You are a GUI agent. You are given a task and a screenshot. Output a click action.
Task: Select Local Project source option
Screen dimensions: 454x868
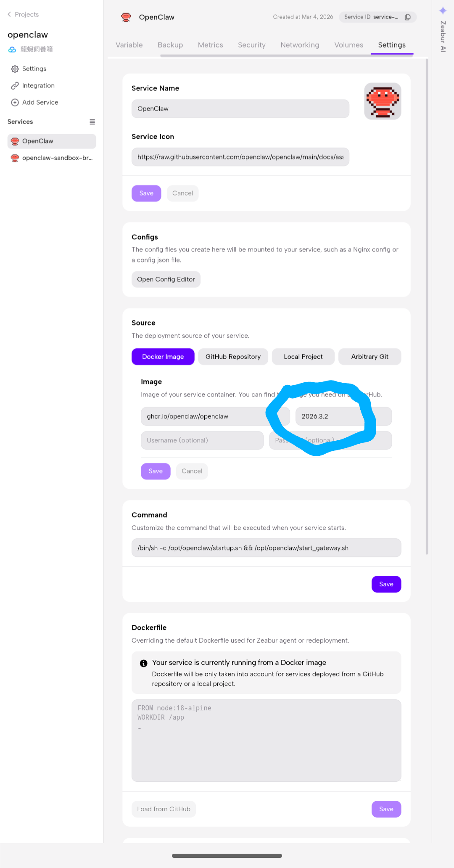pyautogui.click(x=303, y=357)
